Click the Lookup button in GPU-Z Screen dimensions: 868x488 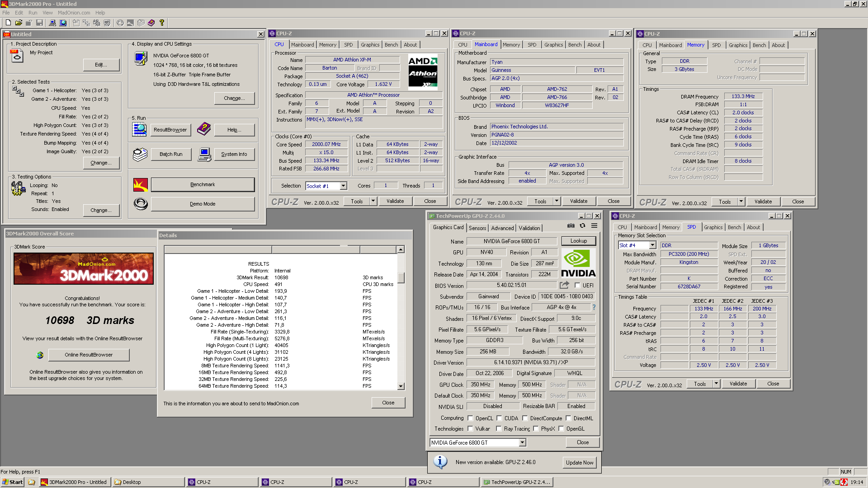pos(579,241)
